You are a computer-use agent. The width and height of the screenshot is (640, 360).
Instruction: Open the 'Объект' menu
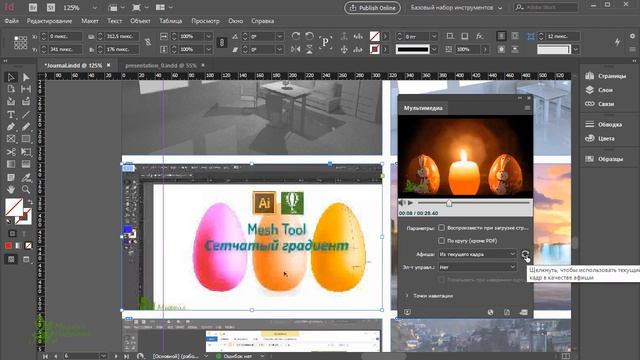[140, 21]
